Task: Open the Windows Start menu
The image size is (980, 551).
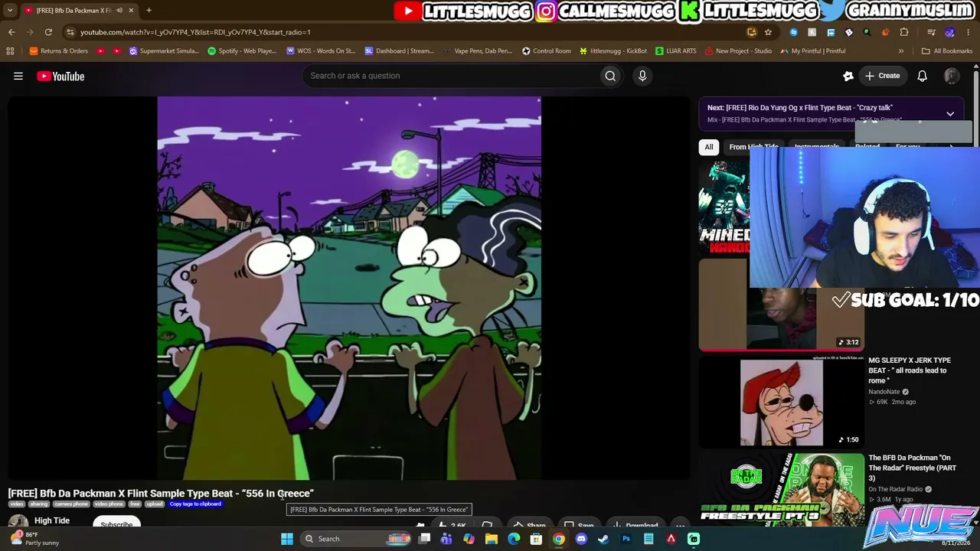Action: [286, 539]
